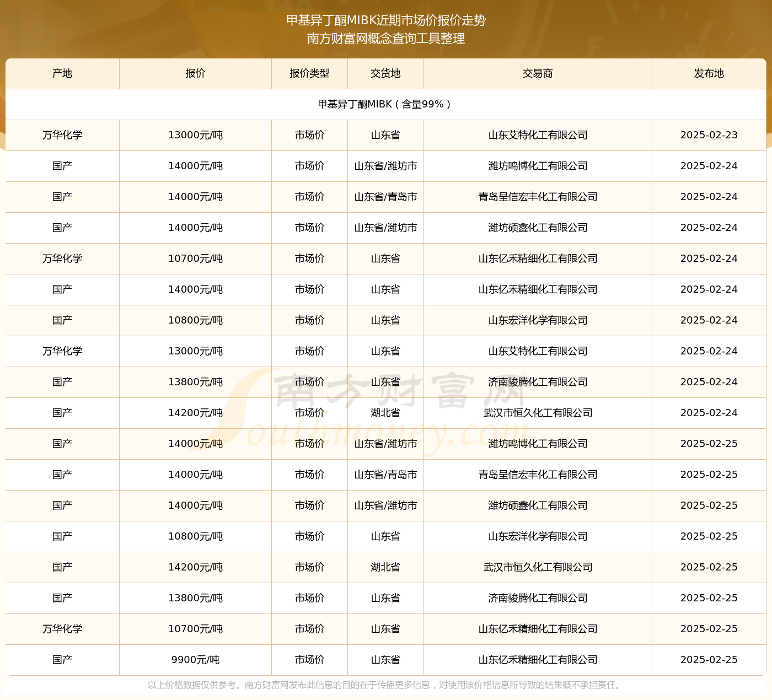772x700 pixels.
Task: Click 山东省 in the 2025-02-23 row
Action: (x=385, y=135)
